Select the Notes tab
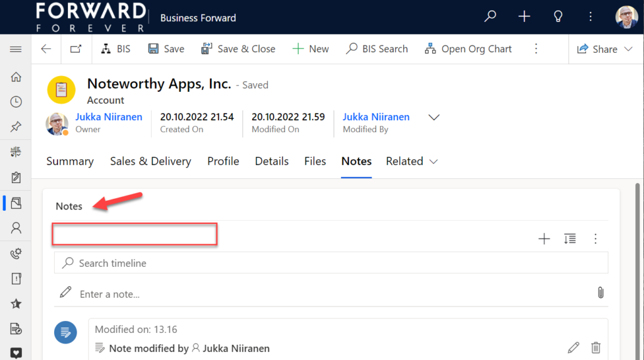644x360 pixels. [x=357, y=161]
